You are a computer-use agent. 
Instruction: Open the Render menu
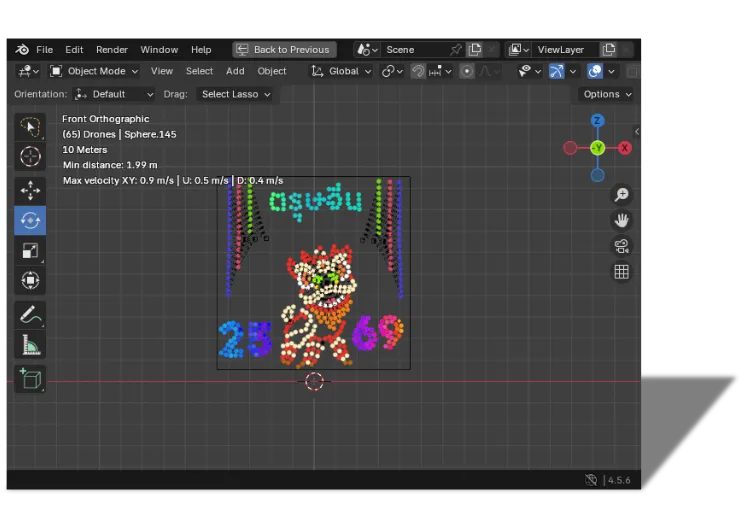pyautogui.click(x=112, y=49)
